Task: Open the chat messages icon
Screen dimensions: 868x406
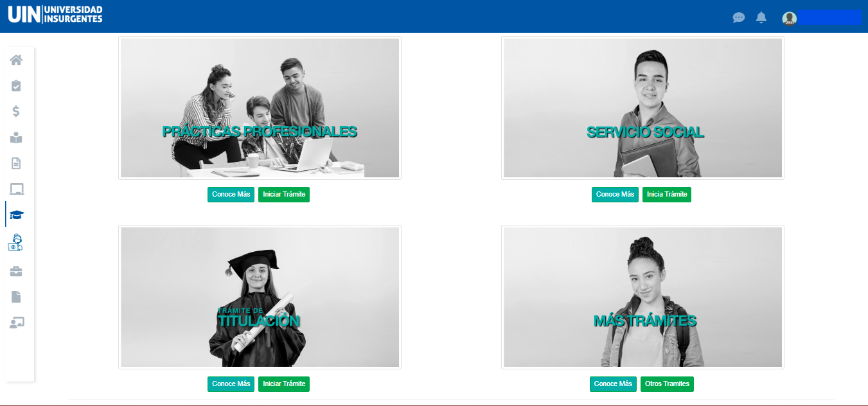Action: coord(739,17)
